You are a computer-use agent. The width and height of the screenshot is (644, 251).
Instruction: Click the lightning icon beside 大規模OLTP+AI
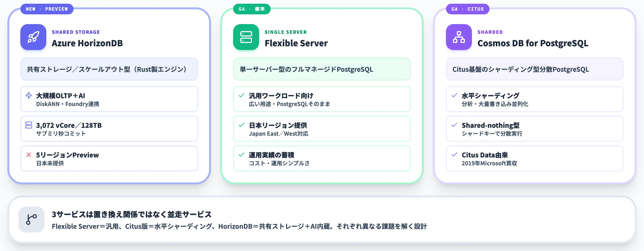click(29, 95)
